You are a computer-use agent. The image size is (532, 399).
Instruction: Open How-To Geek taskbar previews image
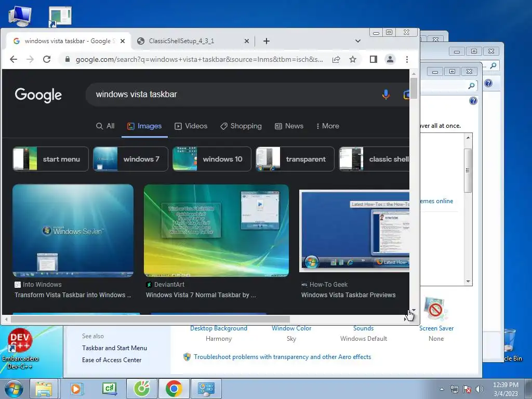(x=354, y=231)
